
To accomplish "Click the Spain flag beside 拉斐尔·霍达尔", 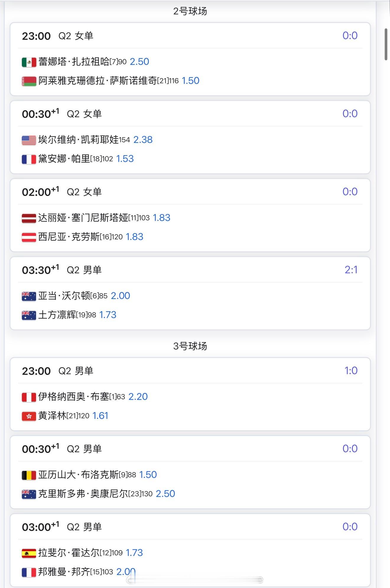I will pyautogui.click(x=29, y=553).
